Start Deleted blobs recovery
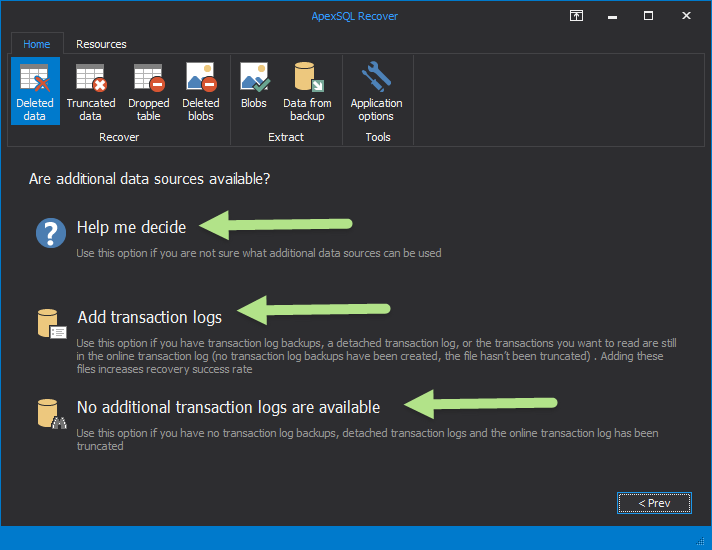The width and height of the screenshot is (712, 550). click(x=201, y=91)
